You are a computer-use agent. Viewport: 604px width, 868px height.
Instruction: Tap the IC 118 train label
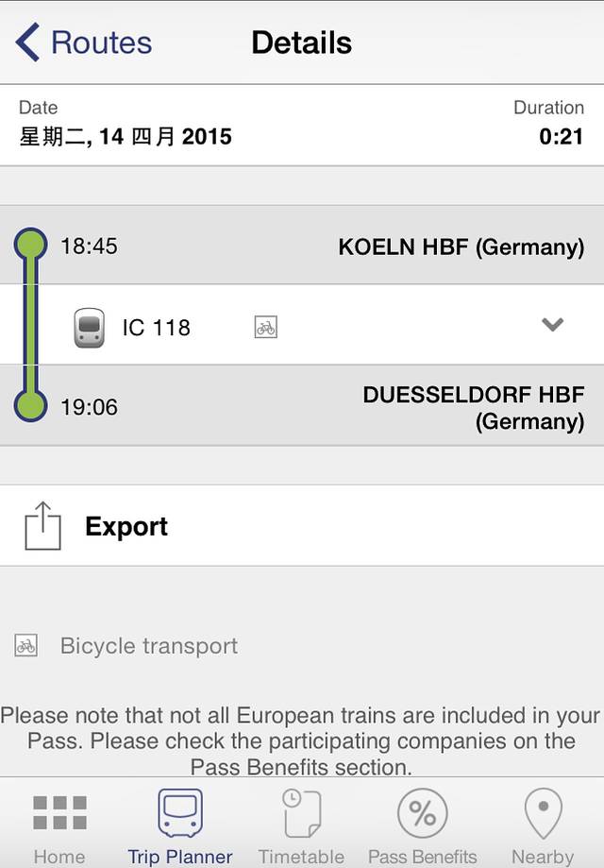(x=156, y=328)
